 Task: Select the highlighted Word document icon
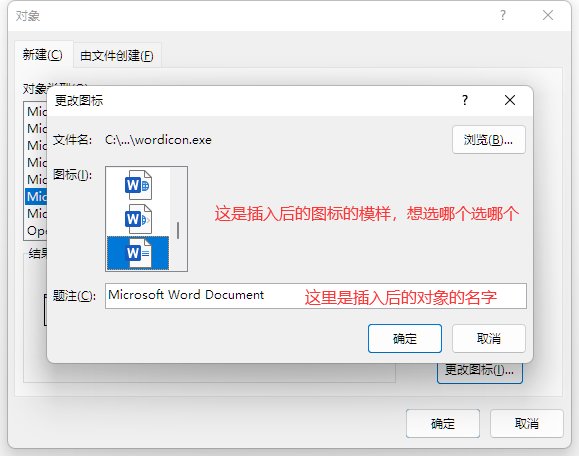coord(138,253)
